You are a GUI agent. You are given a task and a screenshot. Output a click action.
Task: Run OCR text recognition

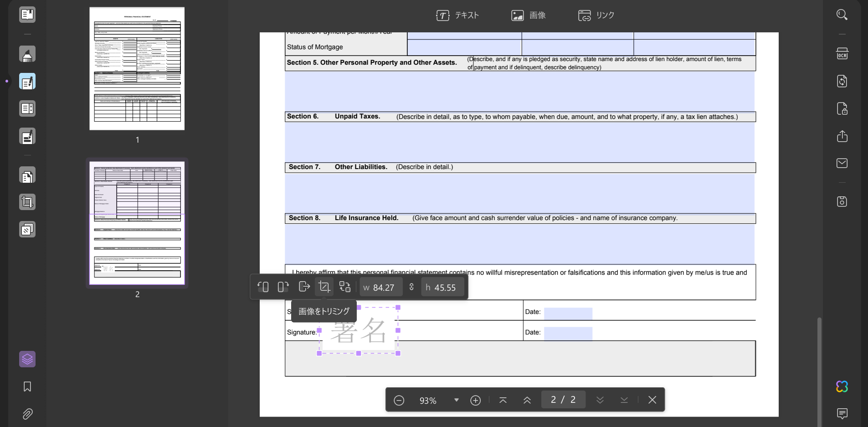tap(842, 54)
